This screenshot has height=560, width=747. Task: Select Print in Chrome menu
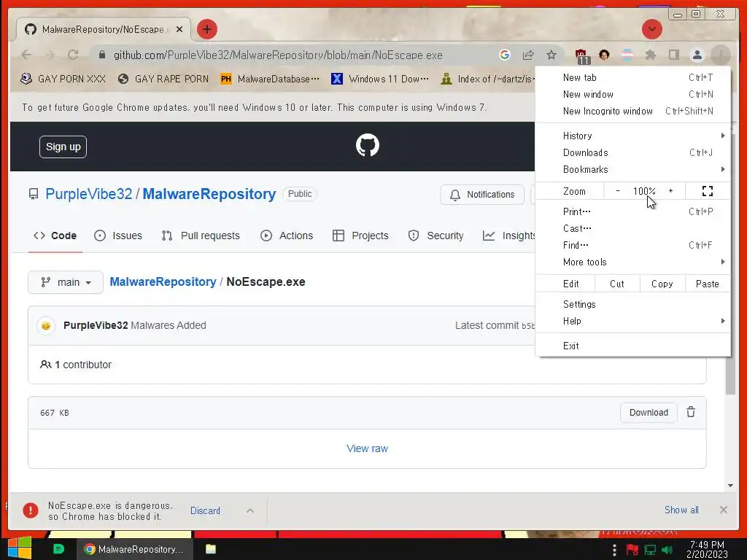coord(633,211)
